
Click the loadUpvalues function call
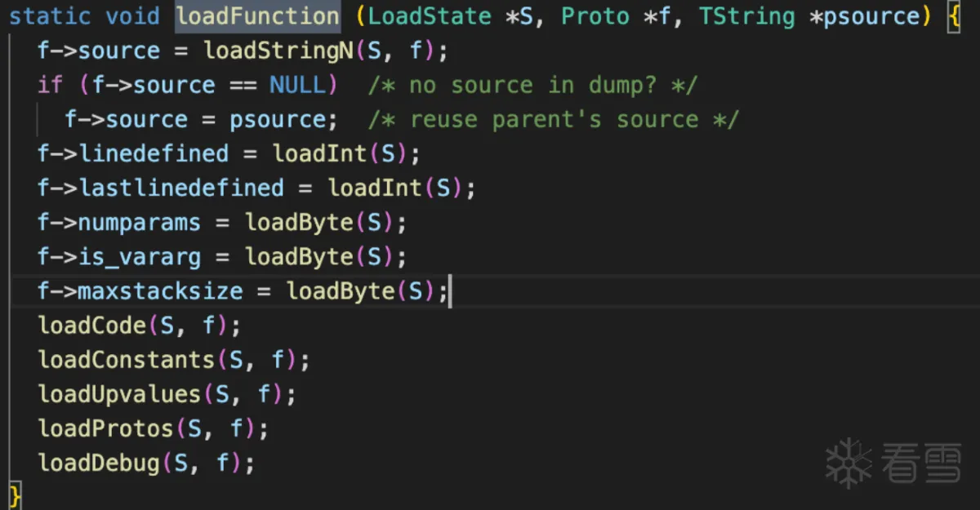(x=119, y=394)
